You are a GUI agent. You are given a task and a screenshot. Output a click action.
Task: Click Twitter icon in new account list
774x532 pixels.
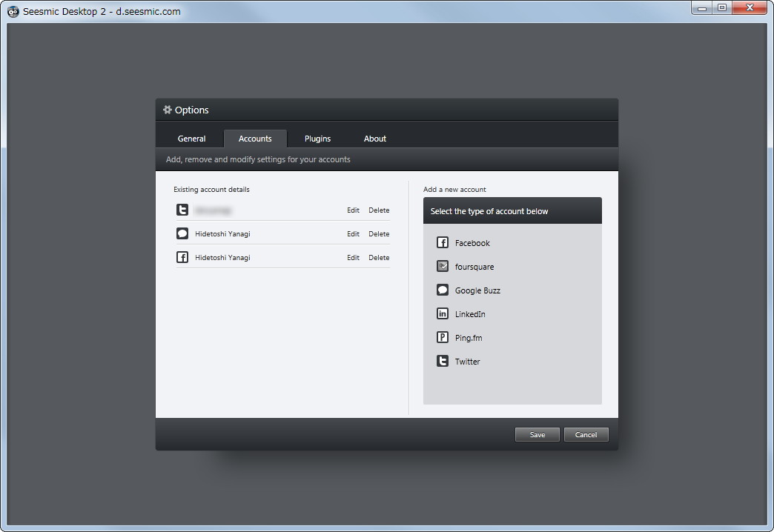click(443, 361)
